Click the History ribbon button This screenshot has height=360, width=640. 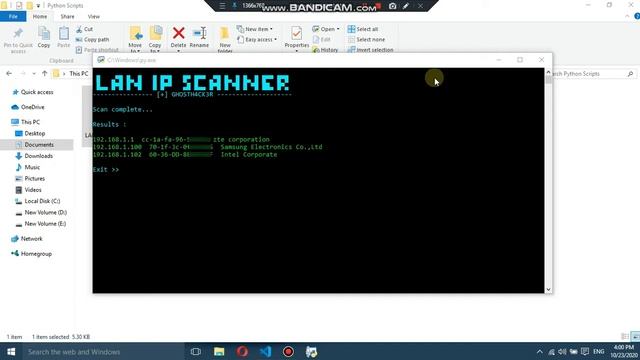[325, 50]
